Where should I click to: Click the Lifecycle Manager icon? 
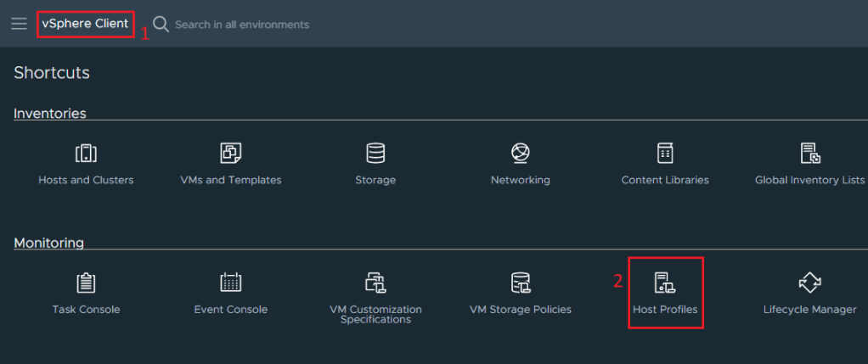tap(809, 282)
